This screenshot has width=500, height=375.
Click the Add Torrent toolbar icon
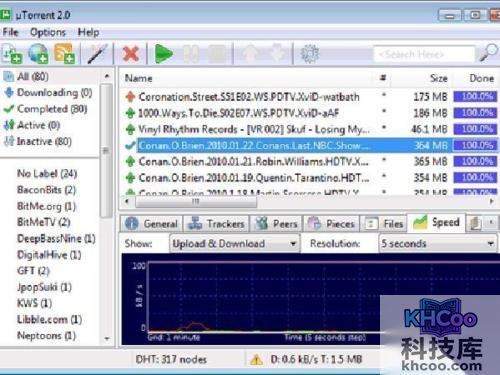pyautogui.click(x=11, y=53)
